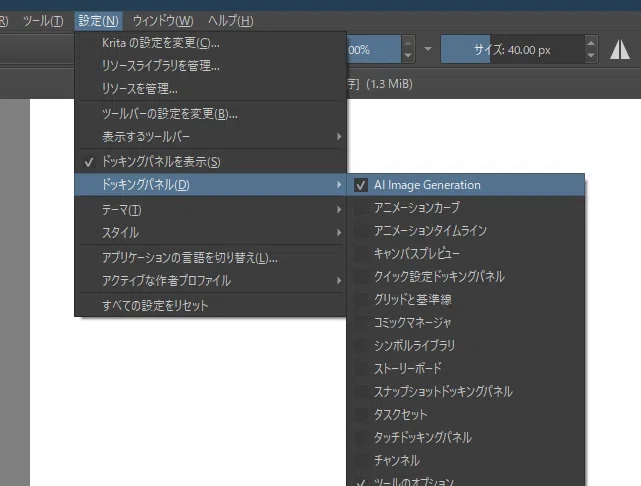Close the 設定(N) menu

99,20
